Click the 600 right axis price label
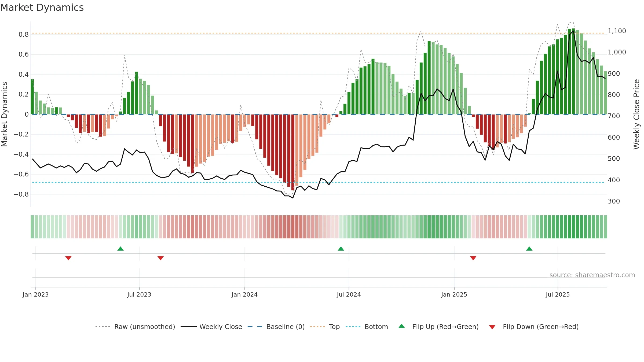 click(x=614, y=137)
